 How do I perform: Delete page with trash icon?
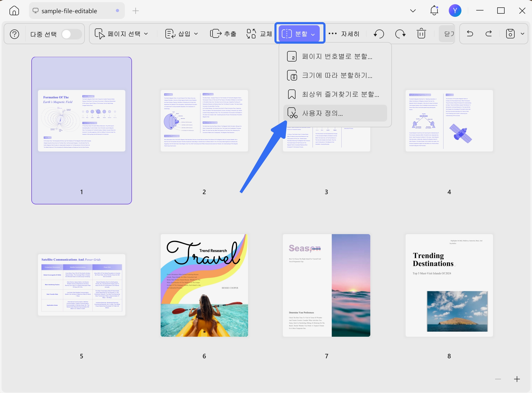tap(421, 33)
